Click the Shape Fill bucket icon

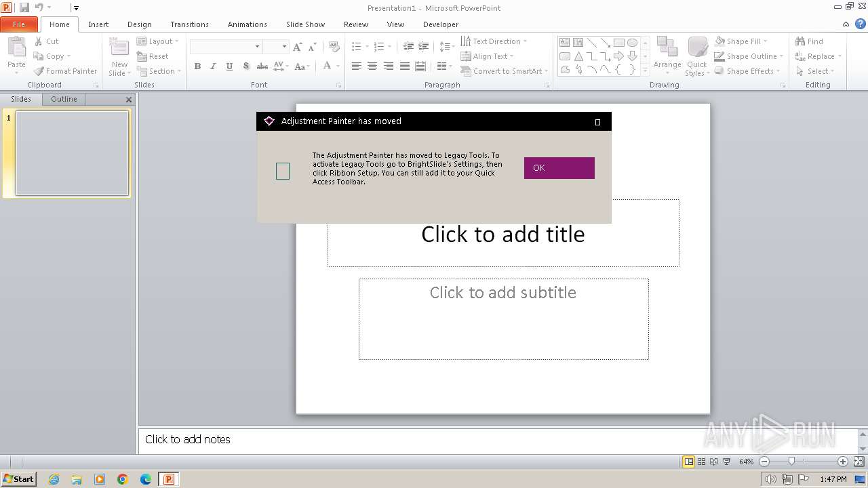click(x=719, y=41)
